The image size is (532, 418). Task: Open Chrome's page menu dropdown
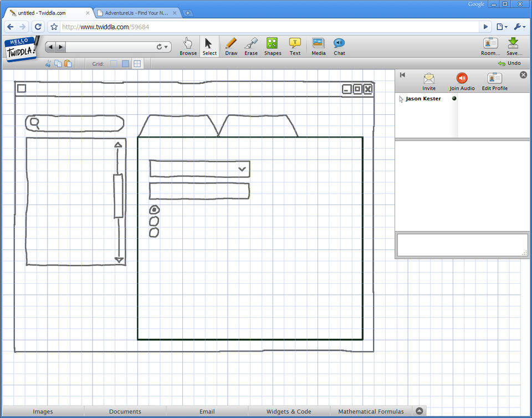502,27
